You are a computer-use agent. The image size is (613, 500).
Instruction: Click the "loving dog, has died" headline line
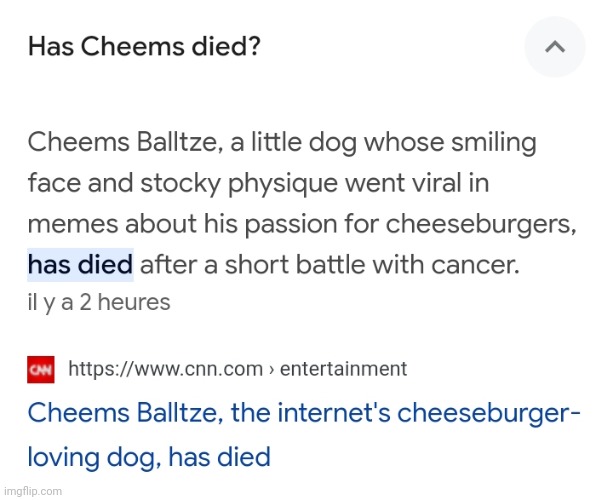[149, 457]
